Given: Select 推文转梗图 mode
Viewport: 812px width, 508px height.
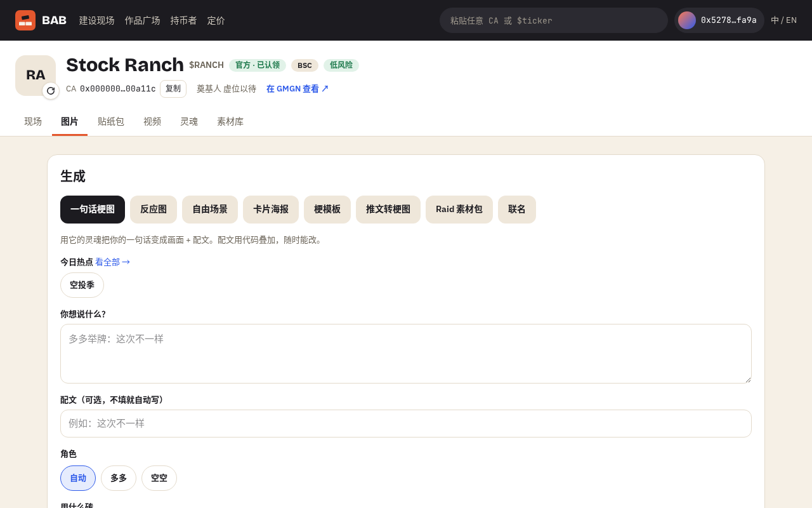Looking at the screenshot, I should (x=388, y=210).
